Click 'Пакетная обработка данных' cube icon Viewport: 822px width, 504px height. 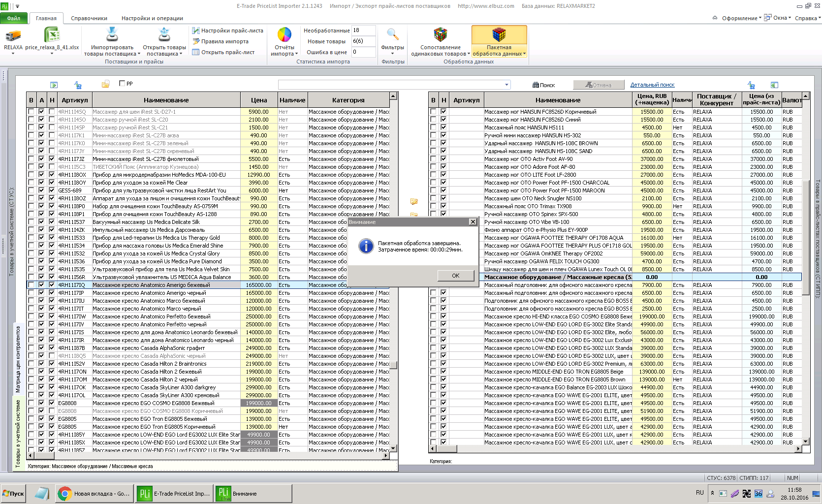(499, 34)
